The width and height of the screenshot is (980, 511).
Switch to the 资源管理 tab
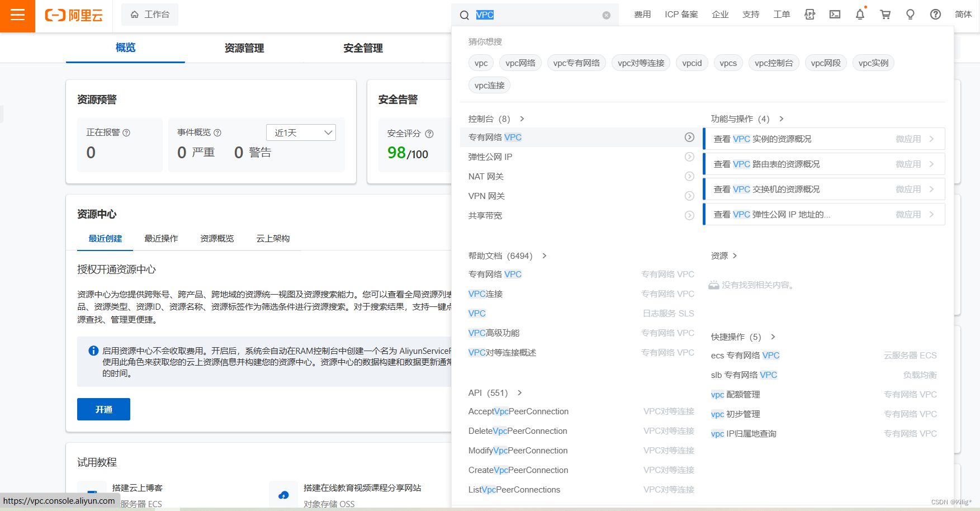tap(244, 48)
